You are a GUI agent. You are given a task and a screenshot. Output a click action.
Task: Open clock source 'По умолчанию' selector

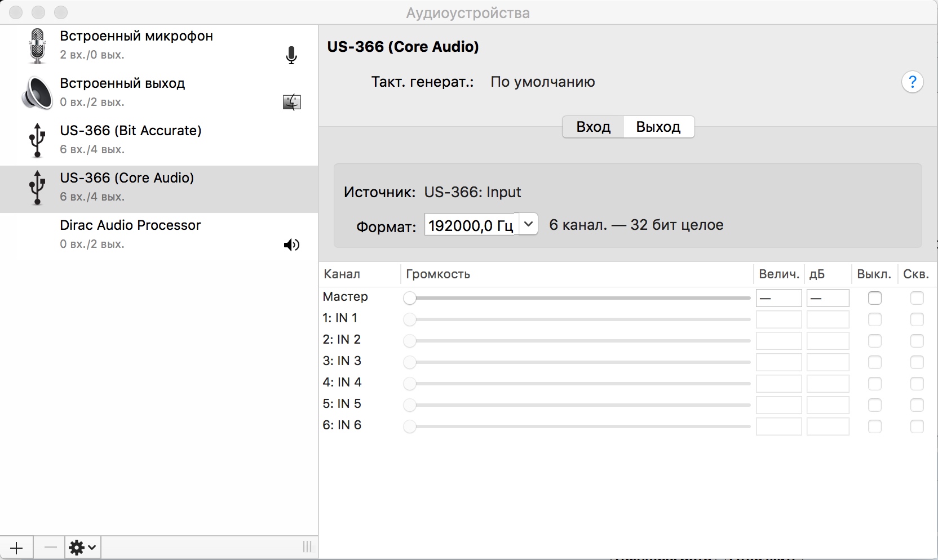(x=542, y=82)
